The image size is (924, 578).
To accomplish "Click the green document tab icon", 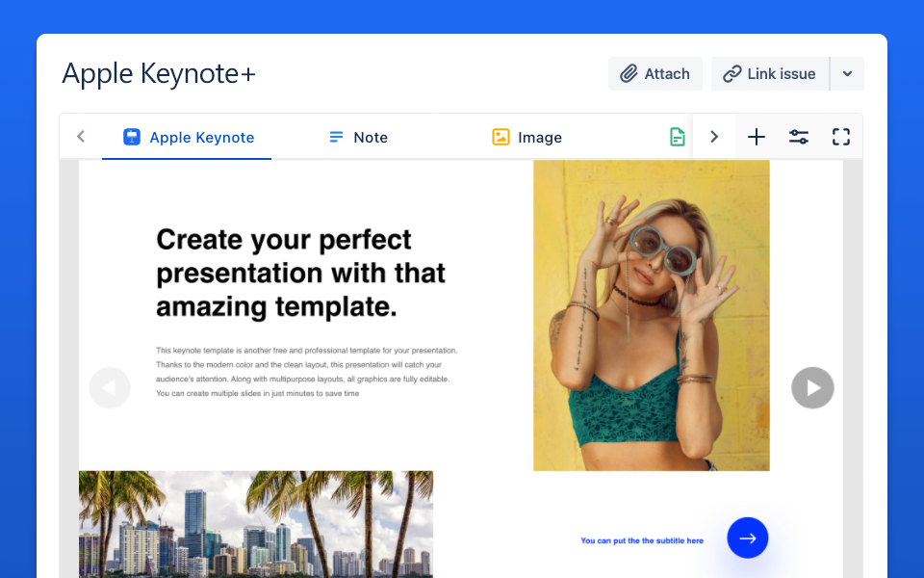I will [x=679, y=138].
